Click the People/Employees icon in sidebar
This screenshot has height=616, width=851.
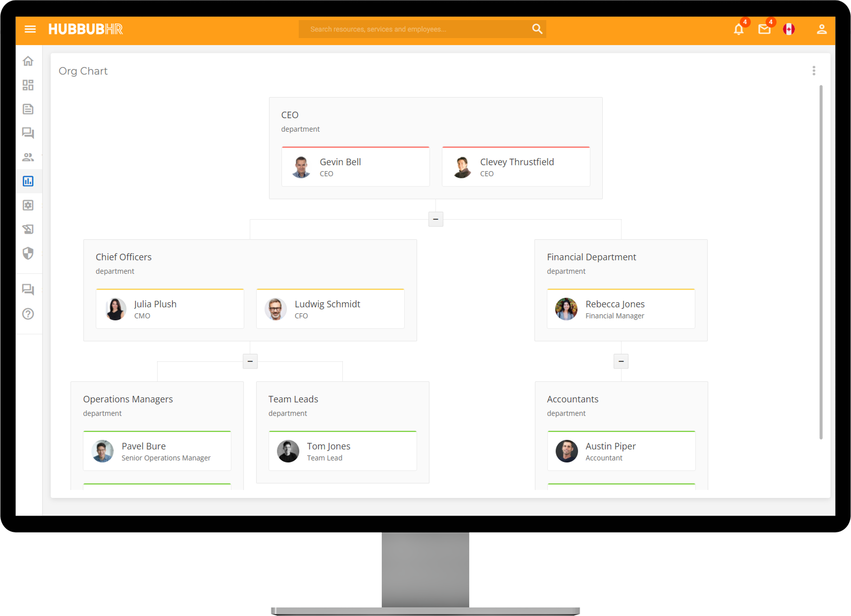[x=28, y=157]
